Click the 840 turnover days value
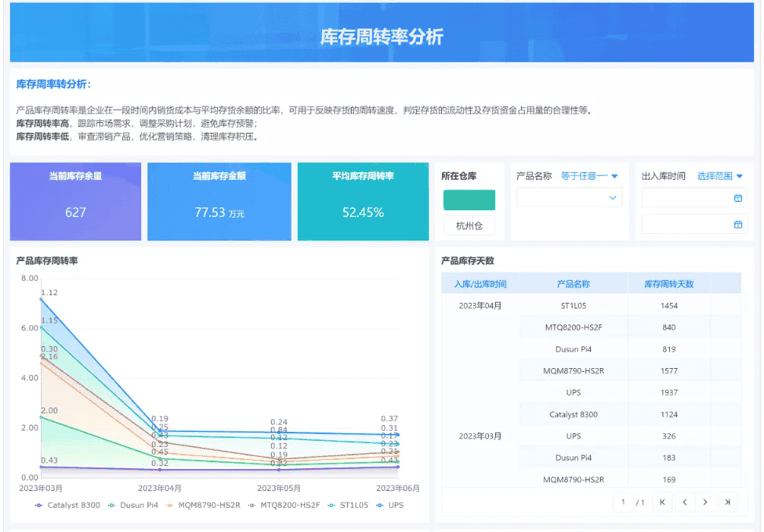764x532 pixels. [x=669, y=328]
